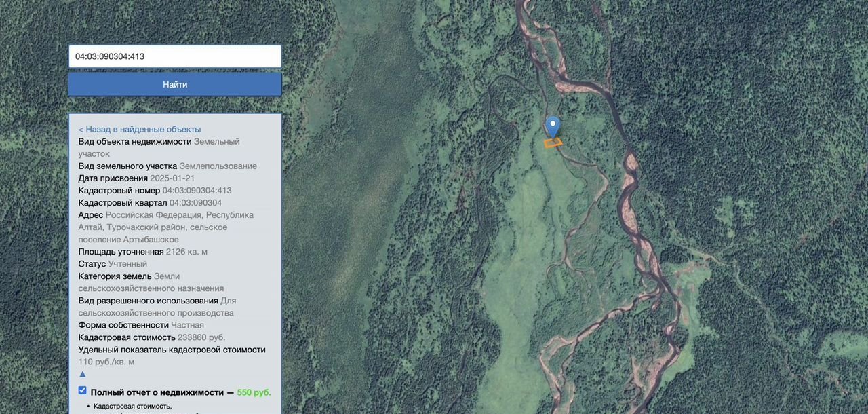This screenshot has height=414, width=868.
Task: Click the blue map location pin
Action: [553, 126]
